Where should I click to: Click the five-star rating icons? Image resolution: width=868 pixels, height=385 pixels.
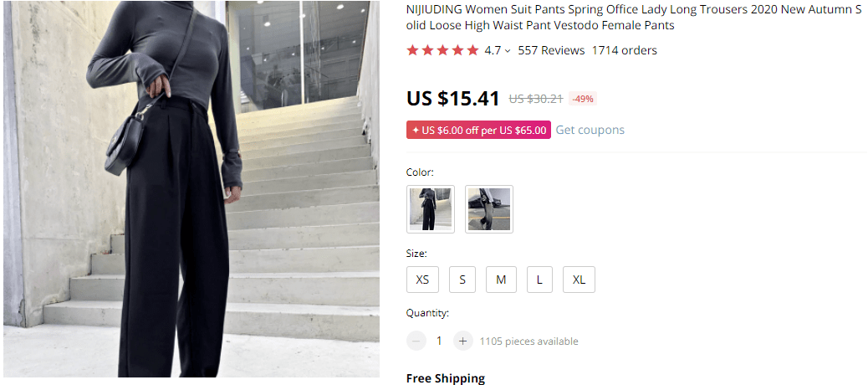coord(442,50)
